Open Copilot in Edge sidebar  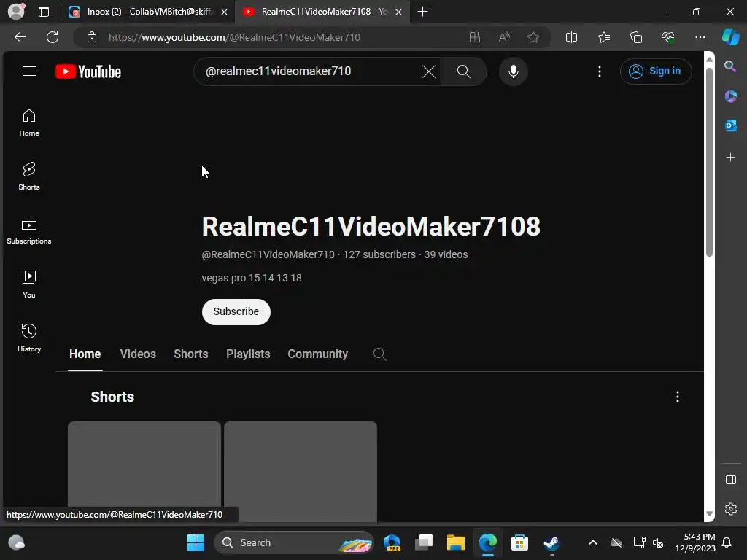click(730, 37)
